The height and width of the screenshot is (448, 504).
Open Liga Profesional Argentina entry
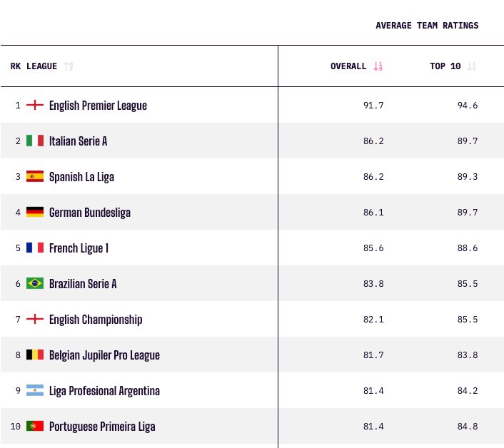[x=104, y=391]
